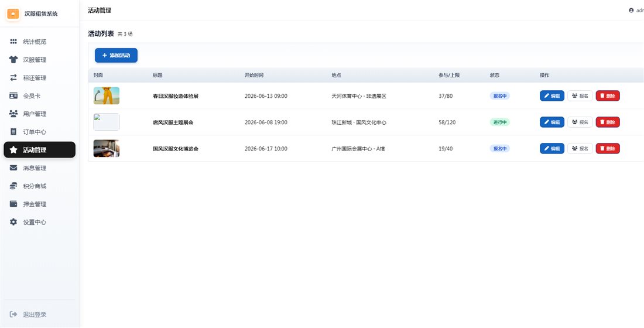Click the start time 2026-06-17 10:00
This screenshot has width=644, height=328.
(x=266, y=148)
